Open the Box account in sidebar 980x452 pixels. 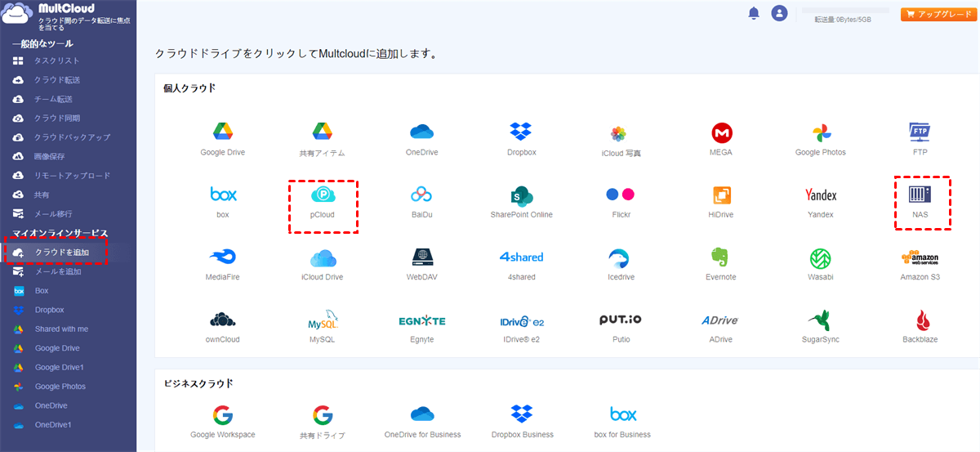click(x=42, y=290)
